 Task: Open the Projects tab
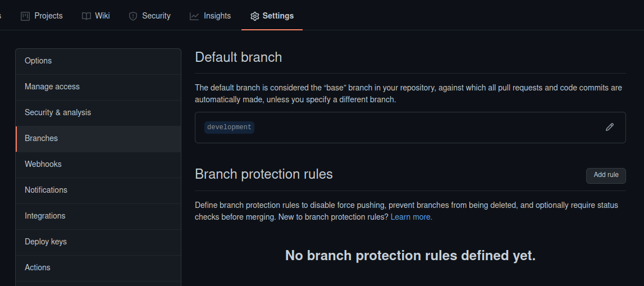42,16
